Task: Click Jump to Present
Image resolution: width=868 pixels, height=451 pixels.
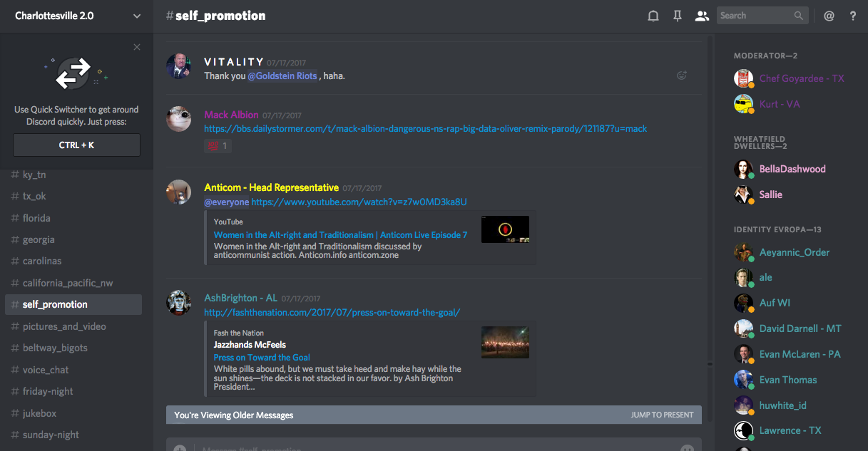Action: [x=662, y=415]
